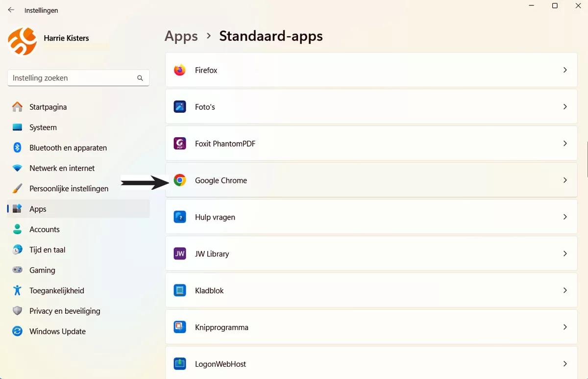Click the Hulp vragen icon
The image size is (588, 379).
(180, 217)
